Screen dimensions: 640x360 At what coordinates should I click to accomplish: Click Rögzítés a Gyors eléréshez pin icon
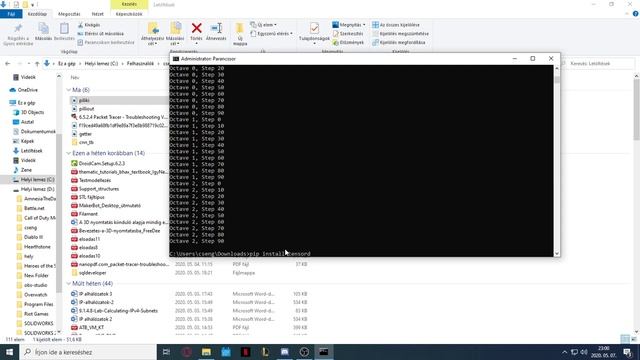point(18,29)
